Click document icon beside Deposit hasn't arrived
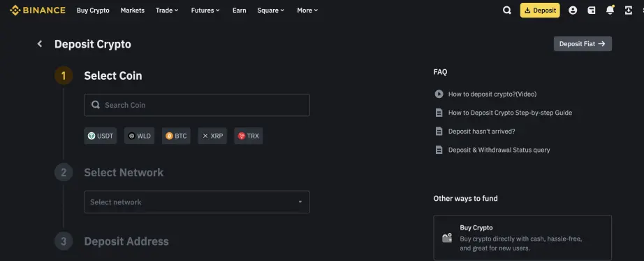Image resolution: width=644 pixels, height=261 pixels. [439, 132]
